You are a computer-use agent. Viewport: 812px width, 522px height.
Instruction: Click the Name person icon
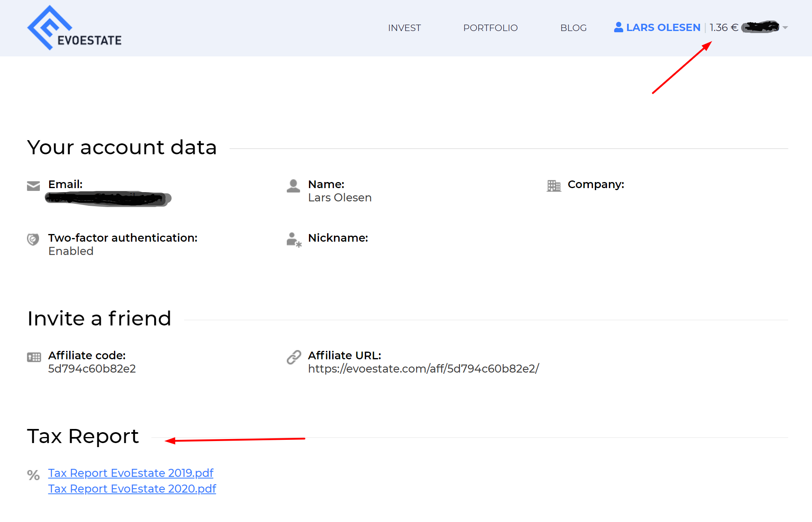click(293, 186)
